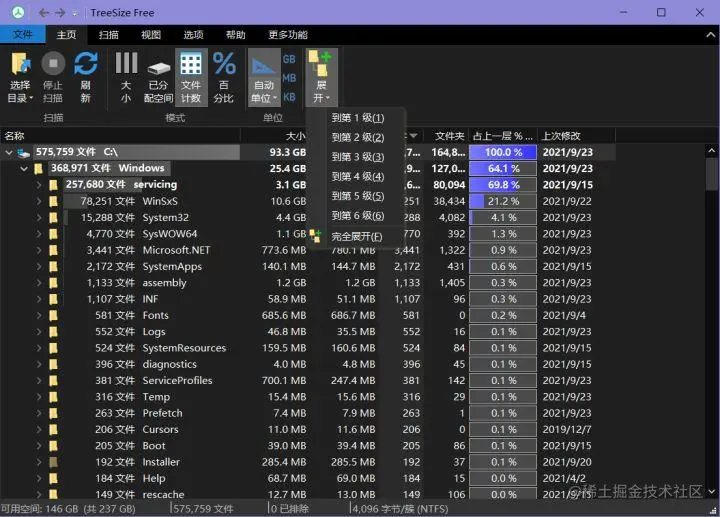720x517 pixels.
Task: Click the TreeSize app icon in title bar
Action: [x=18, y=12]
